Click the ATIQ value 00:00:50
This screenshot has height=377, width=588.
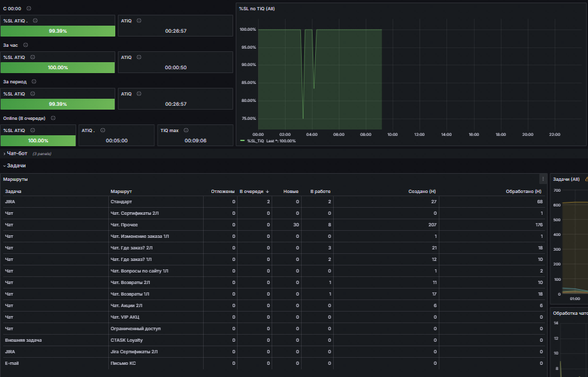tap(176, 67)
